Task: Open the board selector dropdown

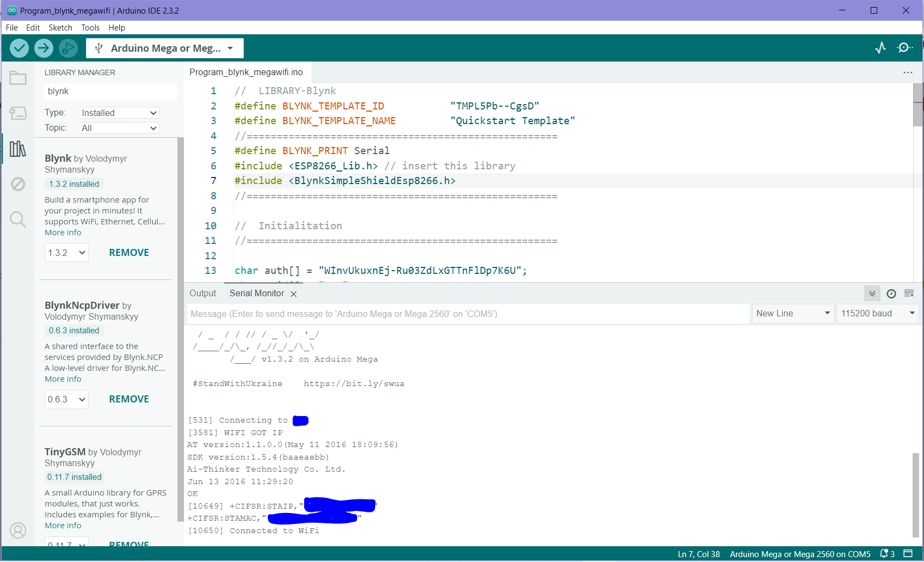Action: coord(165,48)
